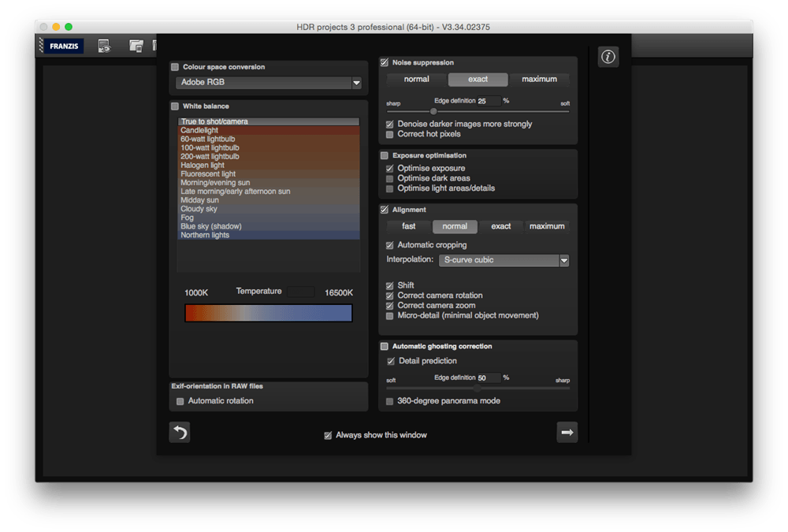The height and width of the screenshot is (532, 788).
Task: Select 60-watt lightbulb preset
Action: point(269,139)
